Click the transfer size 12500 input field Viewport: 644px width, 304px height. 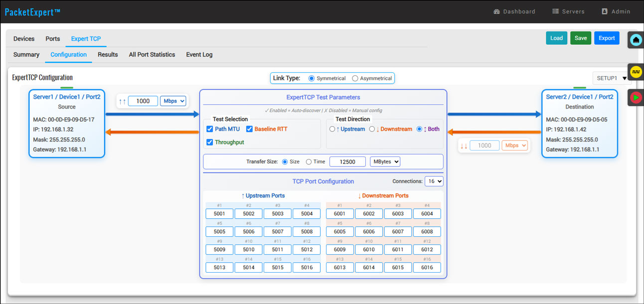[347, 161]
